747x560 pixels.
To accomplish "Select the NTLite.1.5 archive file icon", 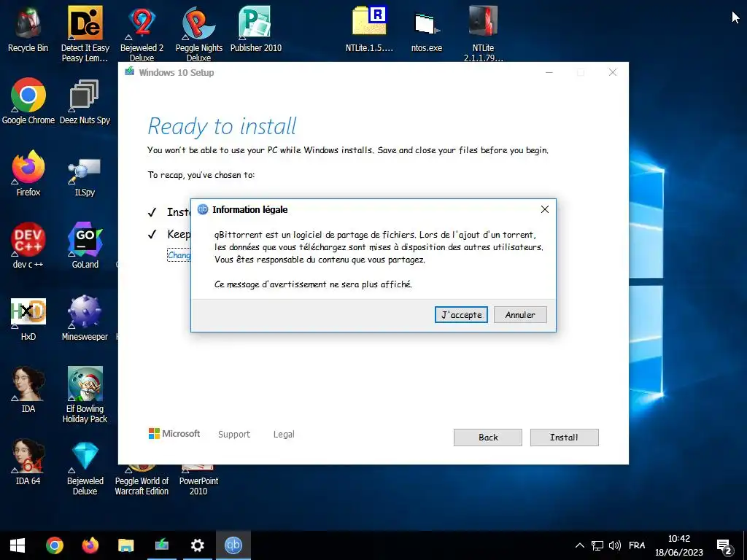I will click(x=369, y=29).
